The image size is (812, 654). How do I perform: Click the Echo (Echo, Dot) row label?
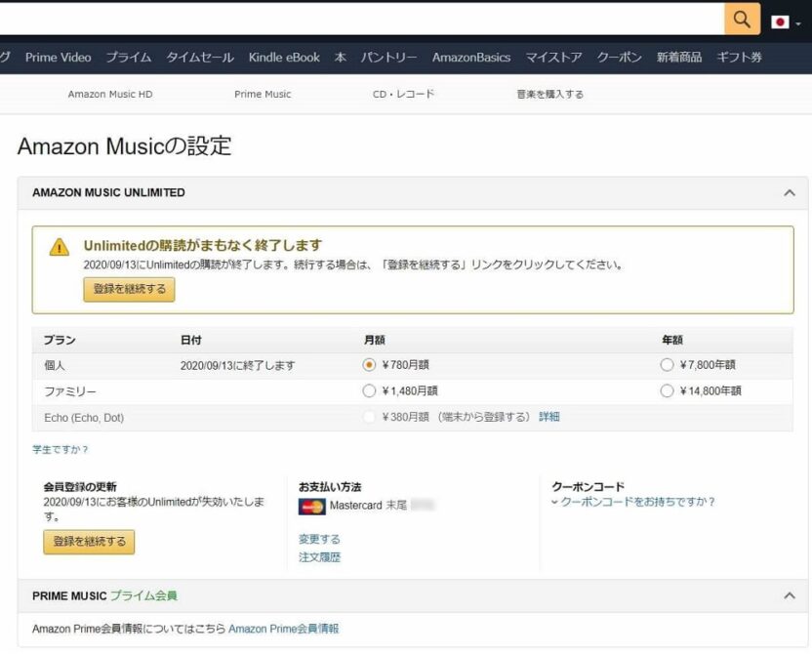click(x=84, y=418)
